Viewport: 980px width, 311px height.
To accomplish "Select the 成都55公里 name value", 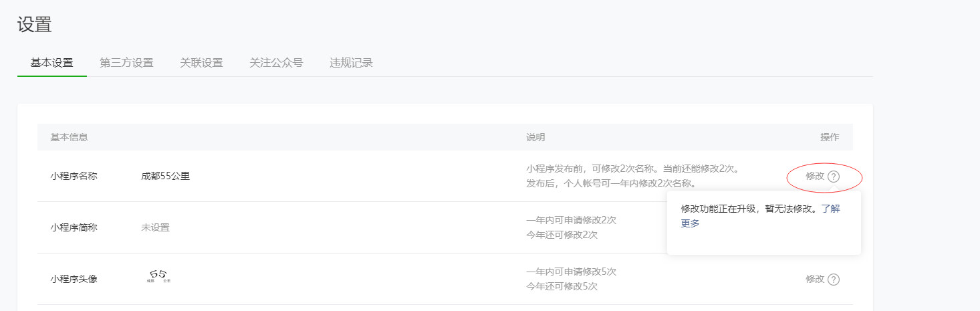I will 166,177.
